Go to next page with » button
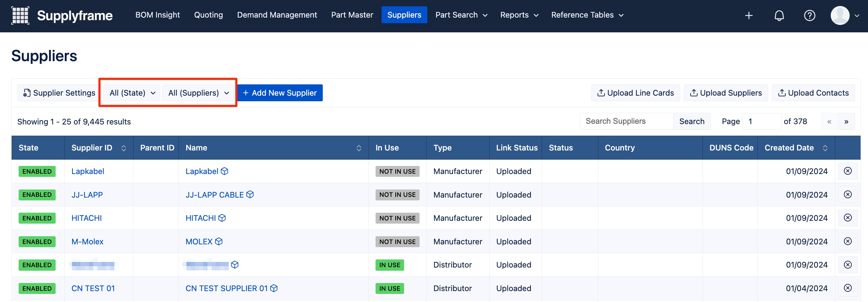The width and height of the screenshot is (868, 302). [x=846, y=122]
